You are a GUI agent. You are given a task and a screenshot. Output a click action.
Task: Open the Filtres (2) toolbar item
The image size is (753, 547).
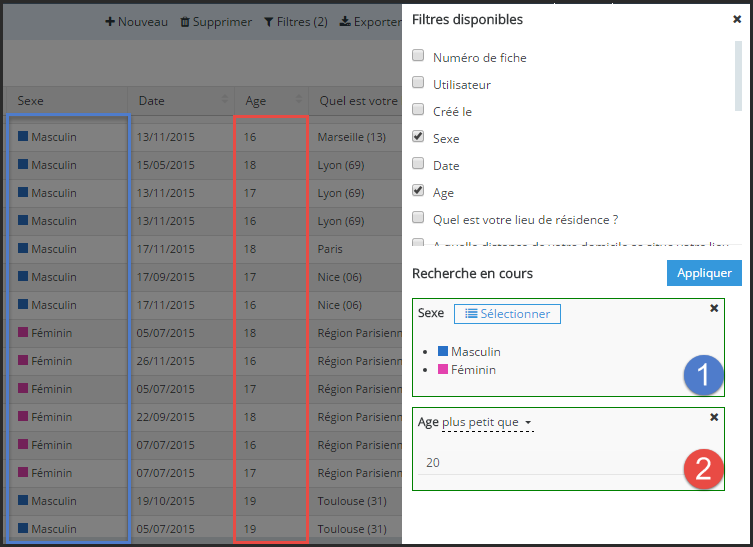pyautogui.click(x=296, y=22)
